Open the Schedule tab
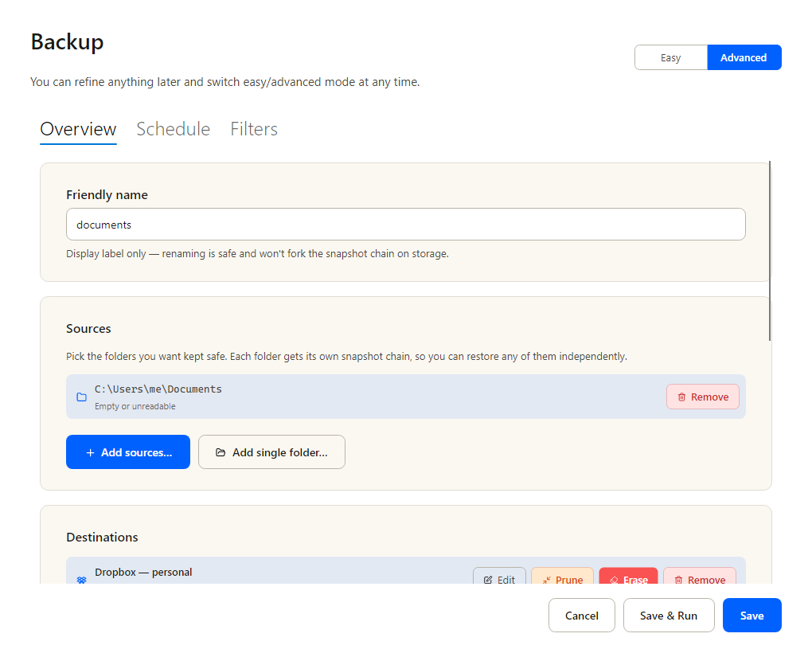 point(173,129)
